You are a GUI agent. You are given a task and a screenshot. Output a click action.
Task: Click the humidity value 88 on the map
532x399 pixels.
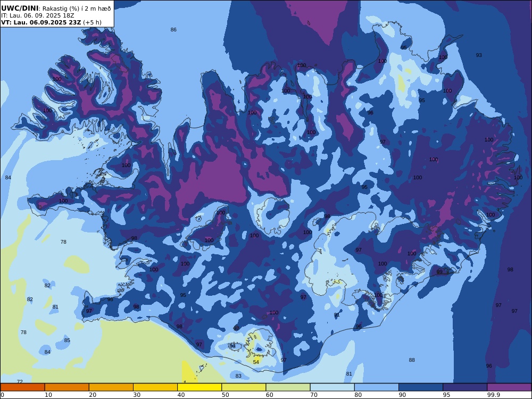(412, 360)
